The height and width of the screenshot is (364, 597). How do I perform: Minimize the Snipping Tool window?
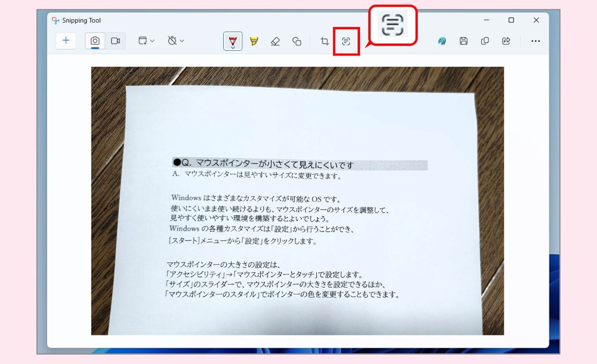pos(487,20)
